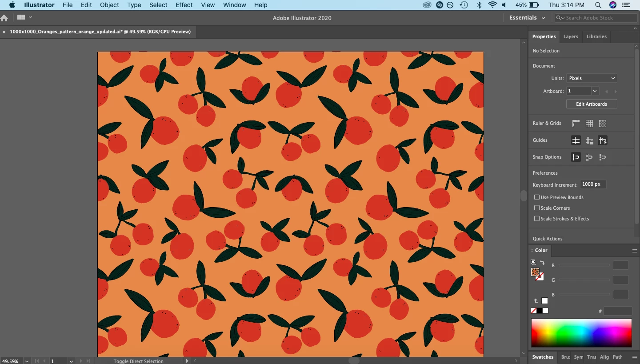Image resolution: width=640 pixels, height=364 pixels.
Task: Open the Units dropdown showing Pixels
Action: 592,78
